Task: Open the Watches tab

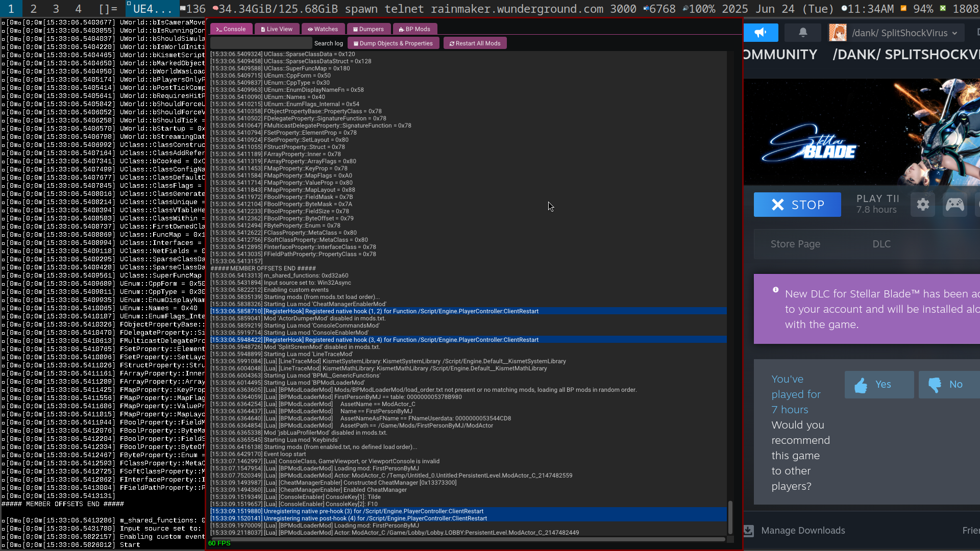Action: click(323, 29)
